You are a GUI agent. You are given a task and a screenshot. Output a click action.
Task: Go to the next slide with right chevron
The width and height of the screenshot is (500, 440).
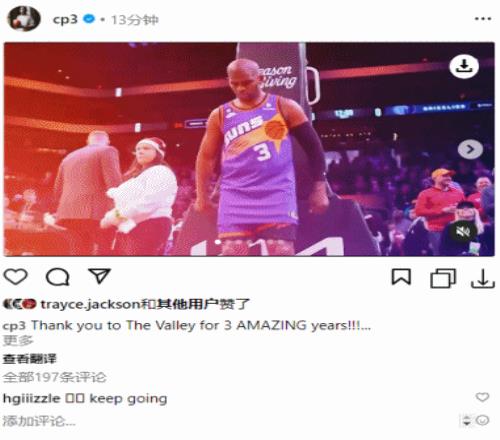tap(470, 149)
